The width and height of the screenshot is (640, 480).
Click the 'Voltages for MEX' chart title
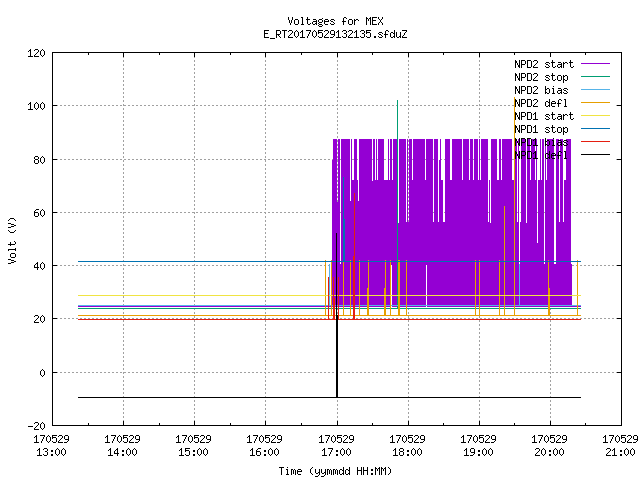(x=335, y=21)
